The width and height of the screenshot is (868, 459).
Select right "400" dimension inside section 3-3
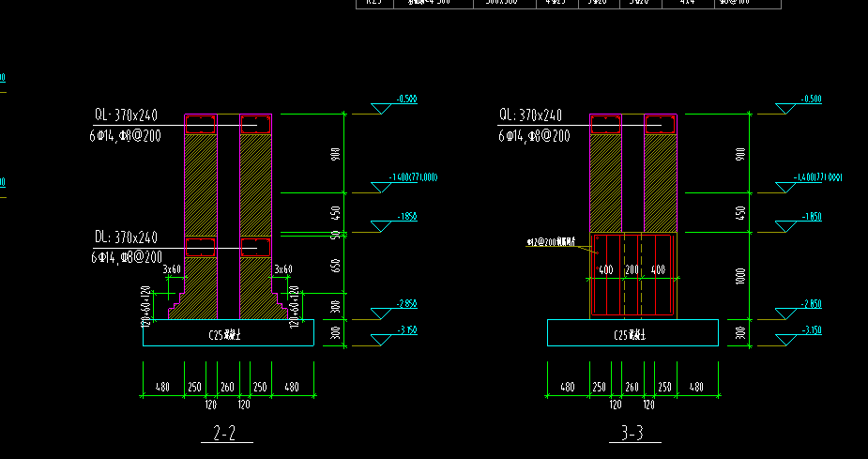[658, 270]
